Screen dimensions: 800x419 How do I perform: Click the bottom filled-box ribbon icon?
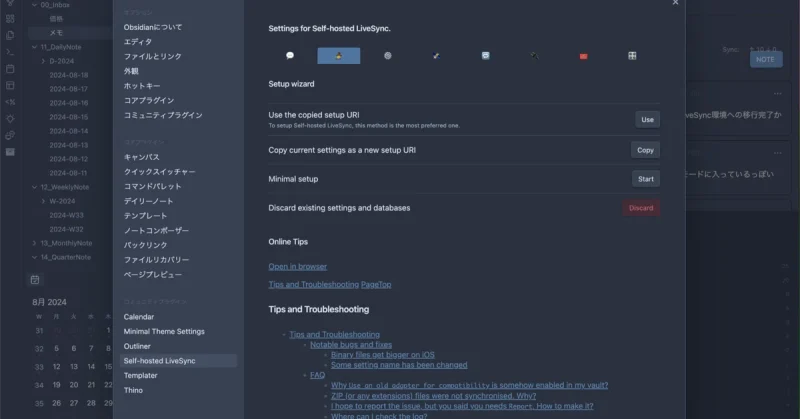(x=10, y=152)
